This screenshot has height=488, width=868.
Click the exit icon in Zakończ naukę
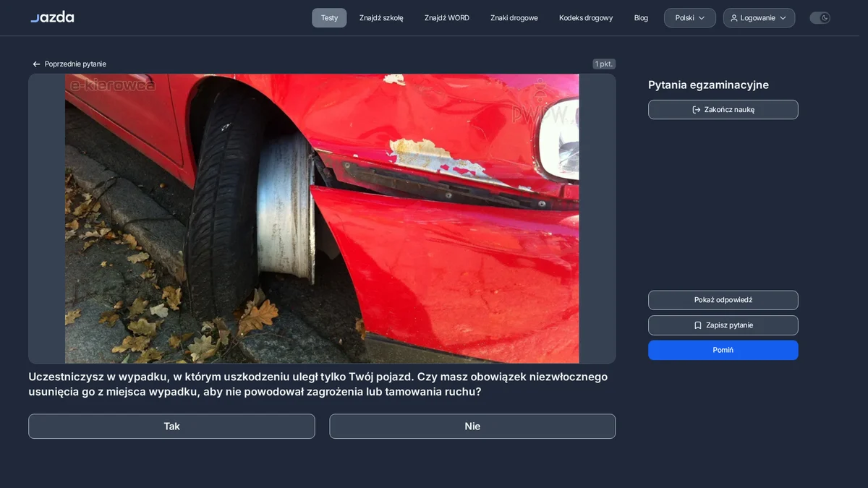[697, 110]
